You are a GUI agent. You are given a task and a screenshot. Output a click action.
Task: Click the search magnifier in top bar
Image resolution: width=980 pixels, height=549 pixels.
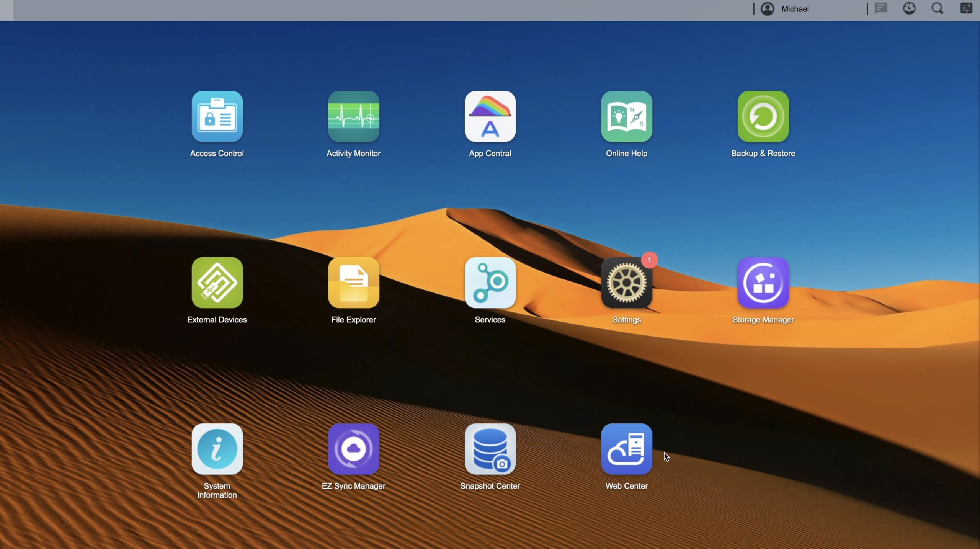click(937, 8)
